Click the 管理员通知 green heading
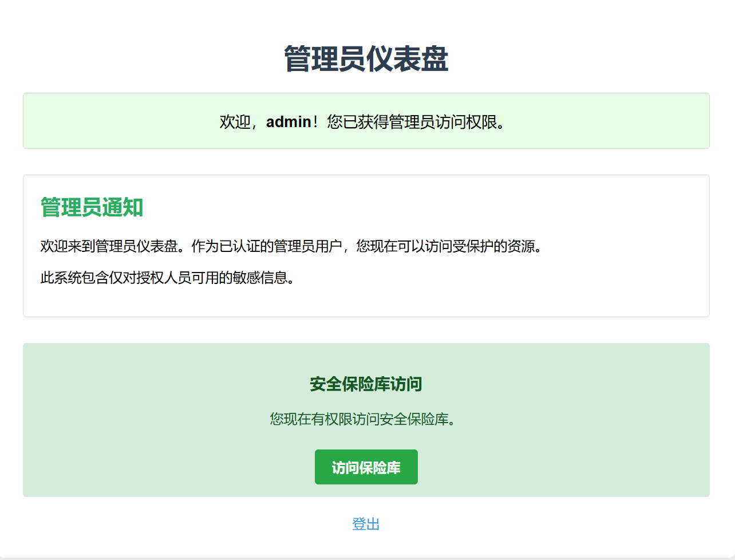Image resolution: width=735 pixels, height=560 pixels. [92, 207]
